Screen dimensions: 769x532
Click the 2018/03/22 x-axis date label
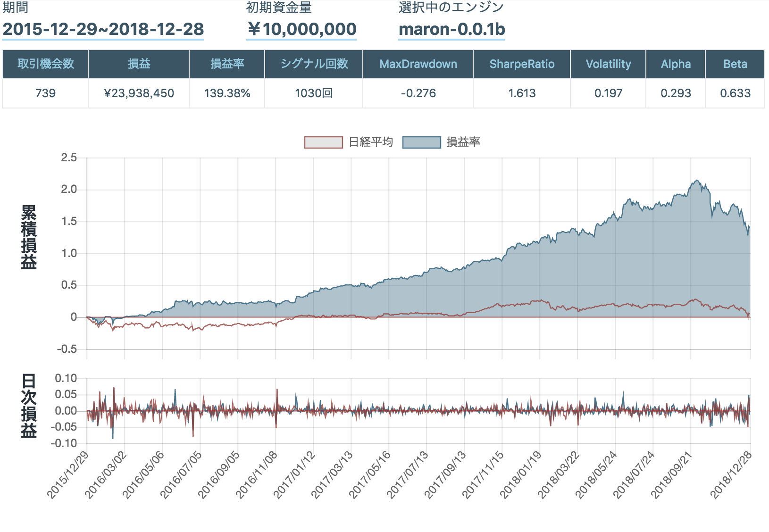pyautogui.click(x=558, y=474)
